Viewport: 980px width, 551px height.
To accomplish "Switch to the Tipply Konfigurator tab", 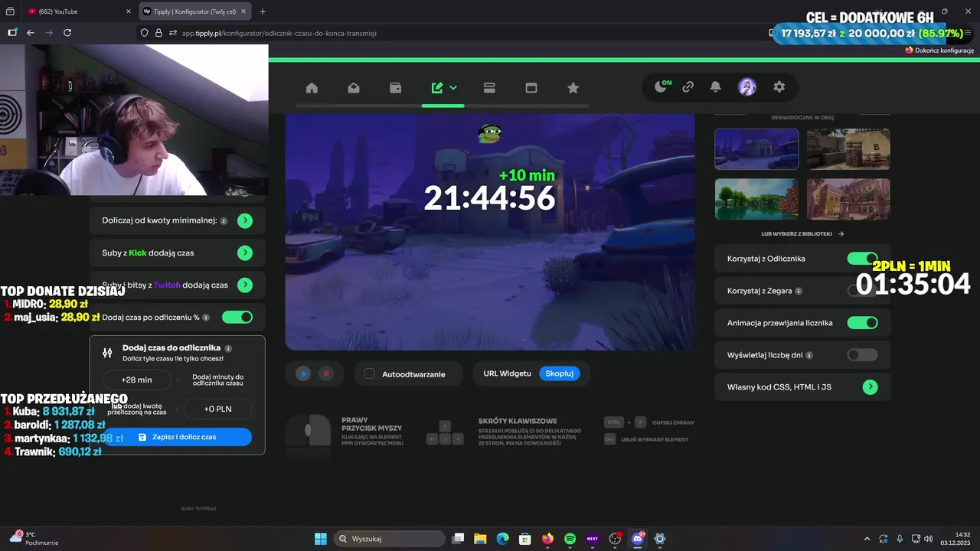I will pyautogui.click(x=195, y=11).
